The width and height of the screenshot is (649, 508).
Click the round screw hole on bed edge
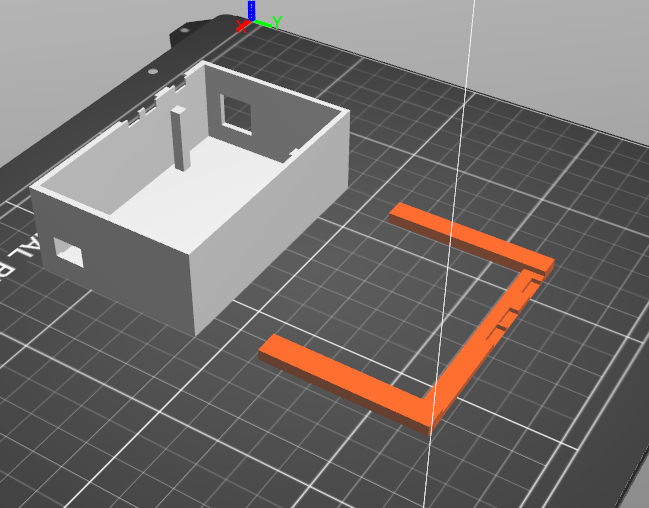tap(153, 71)
